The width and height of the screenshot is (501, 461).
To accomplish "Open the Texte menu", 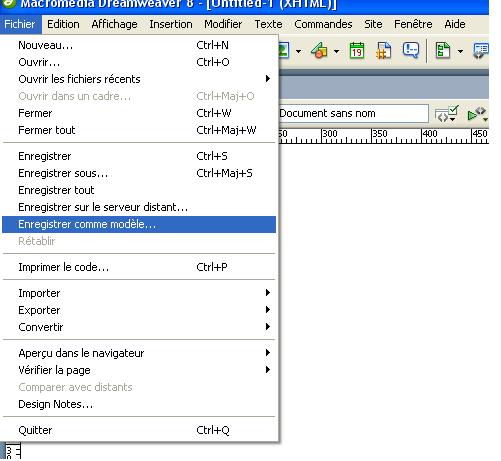I will tap(268, 24).
